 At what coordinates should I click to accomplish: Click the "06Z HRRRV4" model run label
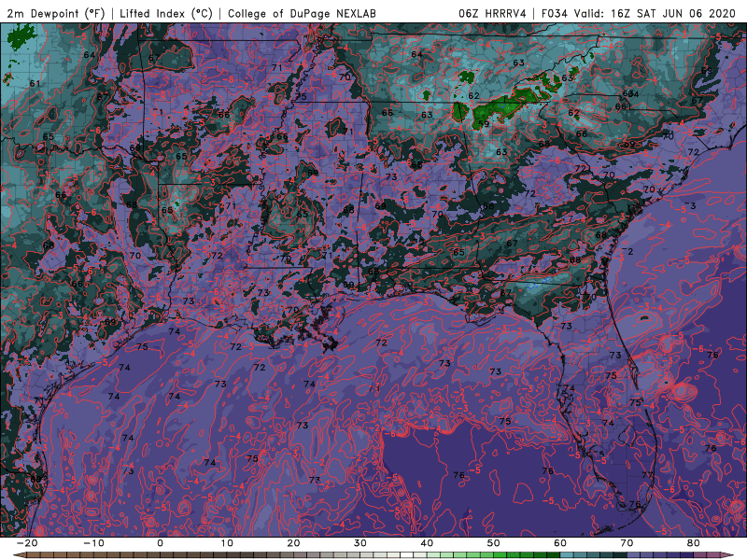493,14
